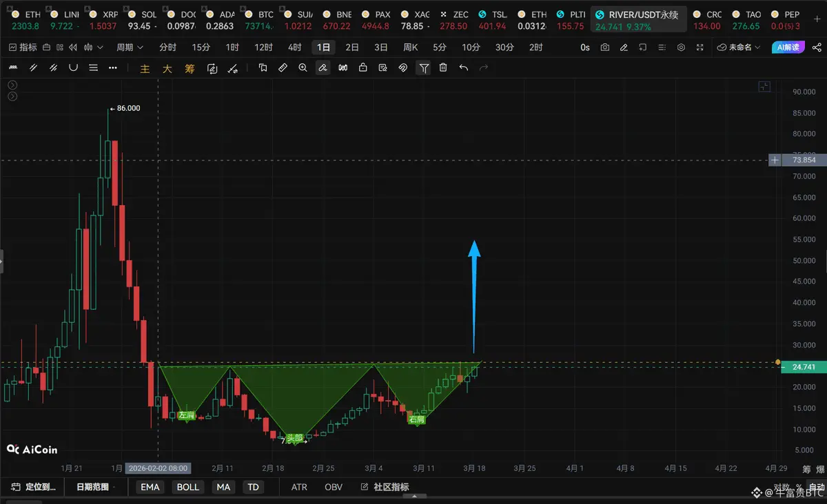
Task: Select the 12时 timeframe
Action: point(263,48)
